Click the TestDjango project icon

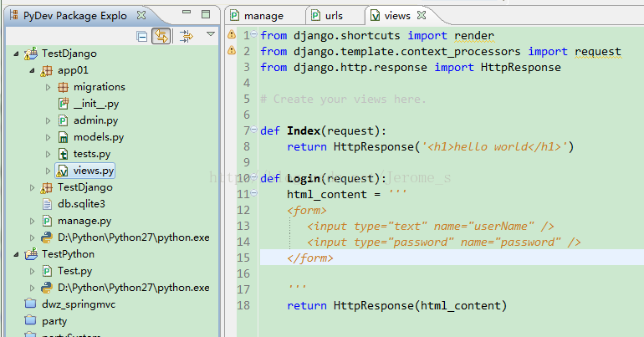click(31, 54)
